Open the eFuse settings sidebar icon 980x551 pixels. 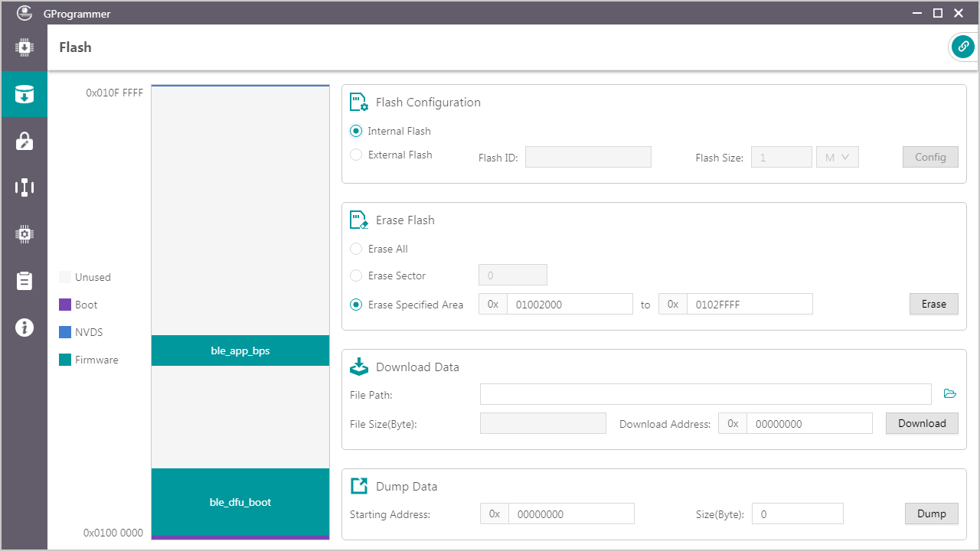click(24, 187)
